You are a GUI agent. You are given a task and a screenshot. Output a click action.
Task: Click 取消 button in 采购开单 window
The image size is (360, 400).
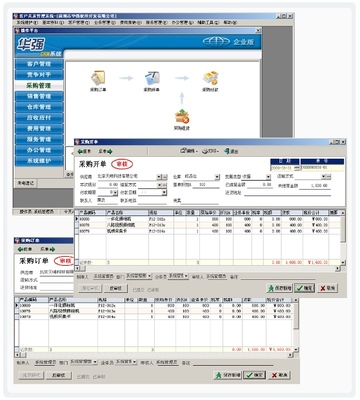point(327,288)
